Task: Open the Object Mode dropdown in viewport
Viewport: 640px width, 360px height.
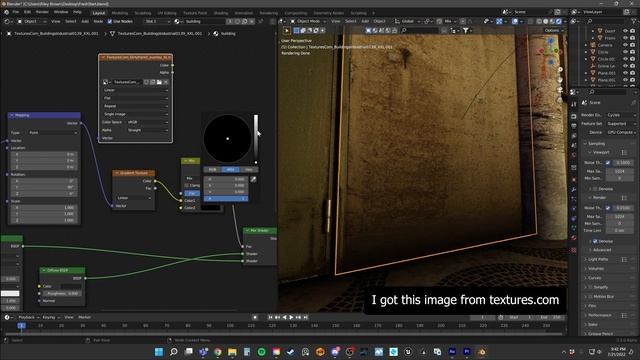Action: [x=308, y=21]
